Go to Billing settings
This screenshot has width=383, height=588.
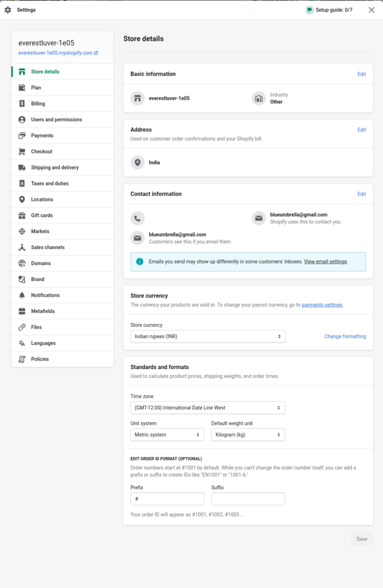click(63, 103)
